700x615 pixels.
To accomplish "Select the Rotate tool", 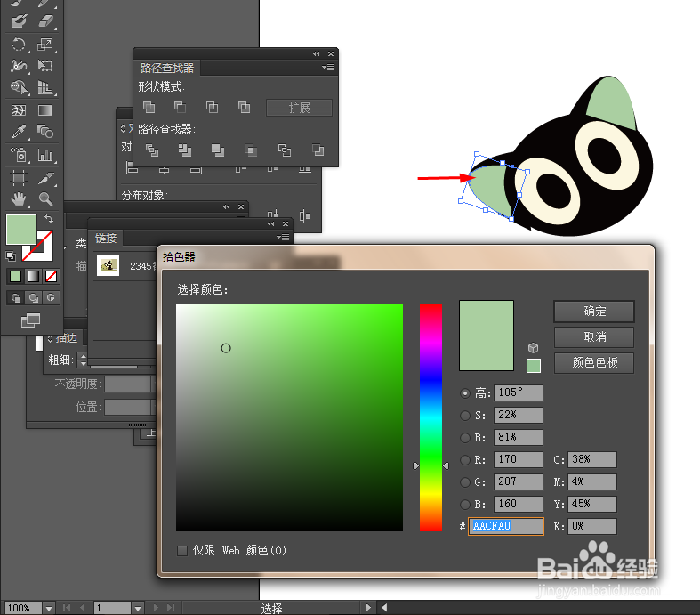I will tap(19, 45).
